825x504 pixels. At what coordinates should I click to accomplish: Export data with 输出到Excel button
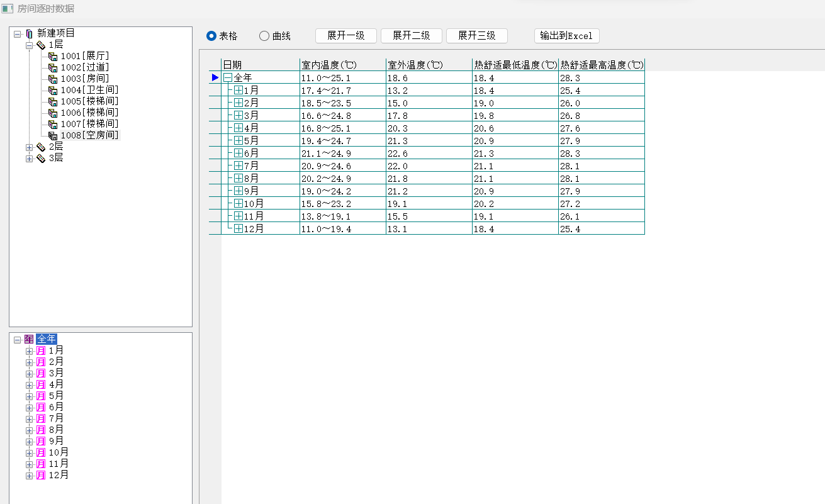(566, 36)
